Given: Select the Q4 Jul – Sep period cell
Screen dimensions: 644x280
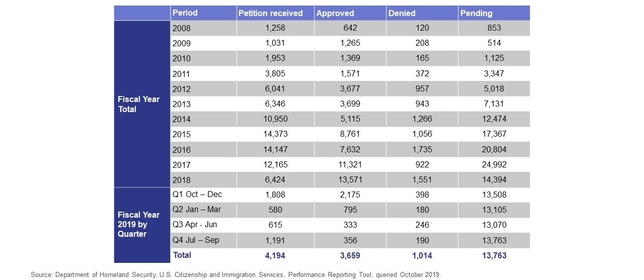Looking at the screenshot, I should click(196, 240).
